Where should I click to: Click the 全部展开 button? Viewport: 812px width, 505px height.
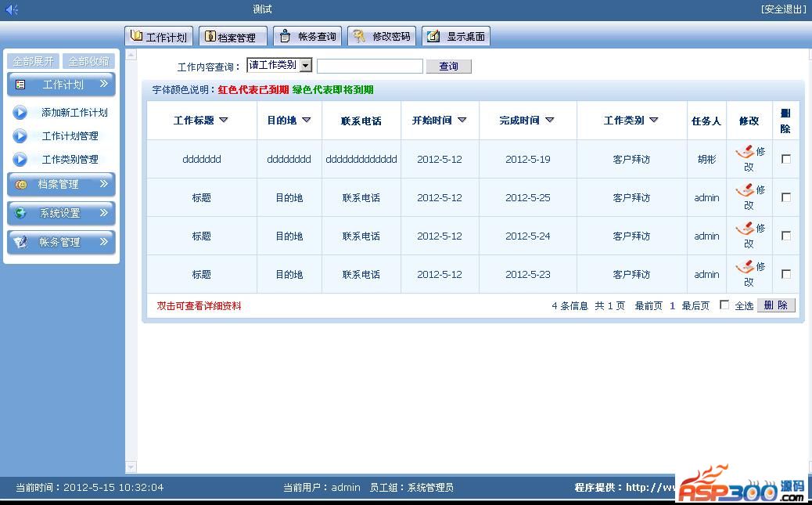(33, 61)
